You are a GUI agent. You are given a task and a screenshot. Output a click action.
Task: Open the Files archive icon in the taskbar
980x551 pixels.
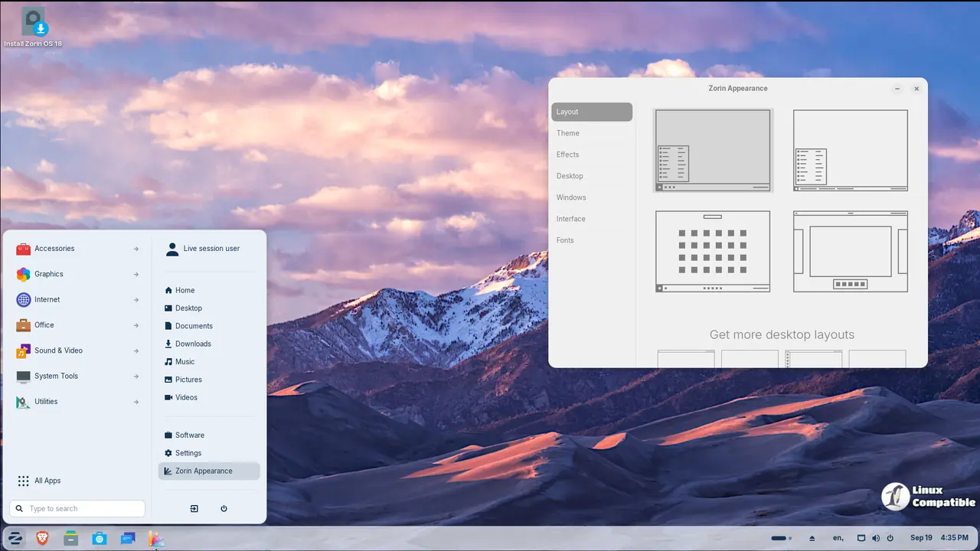tap(71, 538)
